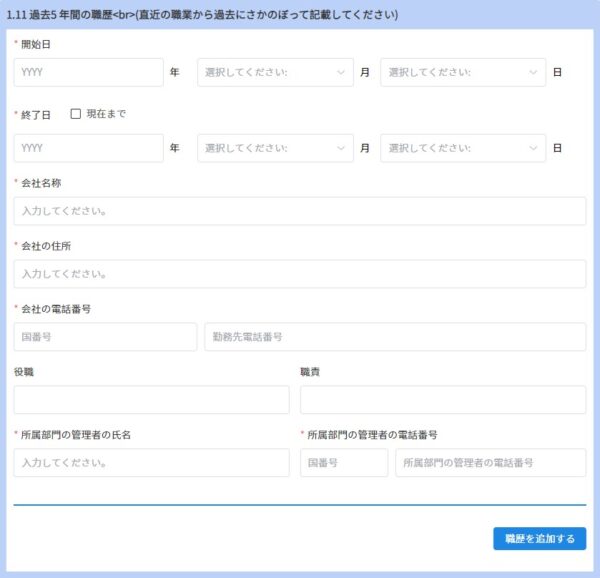Focus the 所属部門の管理者の氏名 field
The width and height of the screenshot is (600, 578).
click(x=151, y=463)
